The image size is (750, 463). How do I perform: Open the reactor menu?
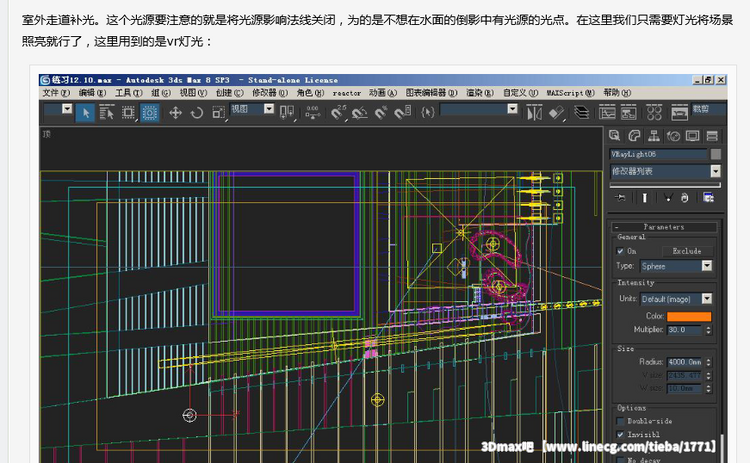(347, 93)
